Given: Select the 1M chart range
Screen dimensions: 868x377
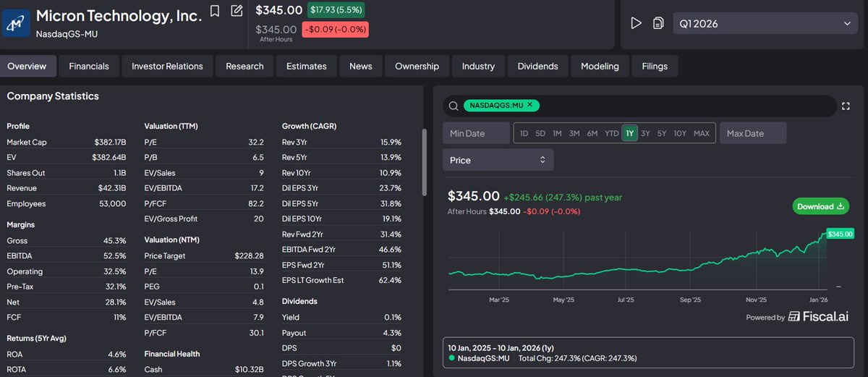Looking at the screenshot, I should 557,133.
